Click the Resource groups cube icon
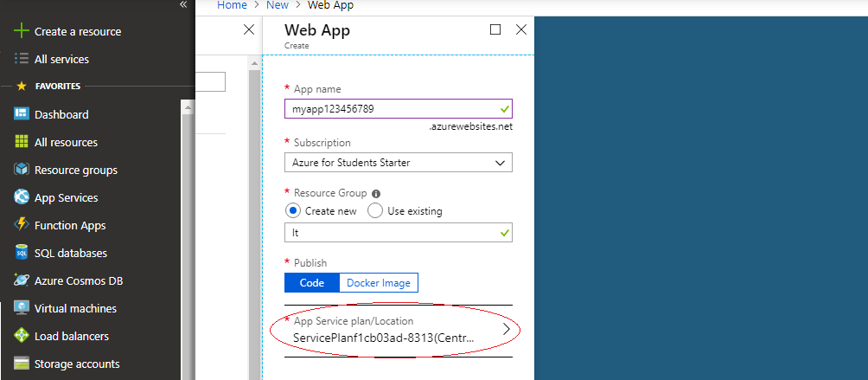 [21, 170]
